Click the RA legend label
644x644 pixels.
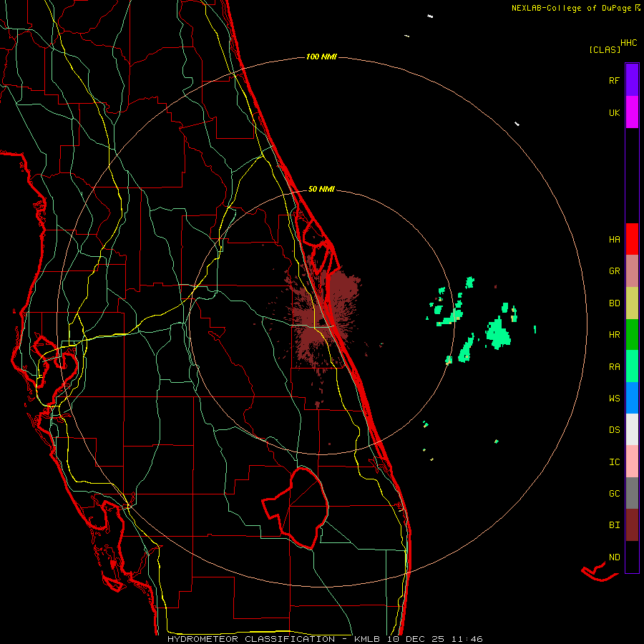pyautogui.click(x=614, y=367)
